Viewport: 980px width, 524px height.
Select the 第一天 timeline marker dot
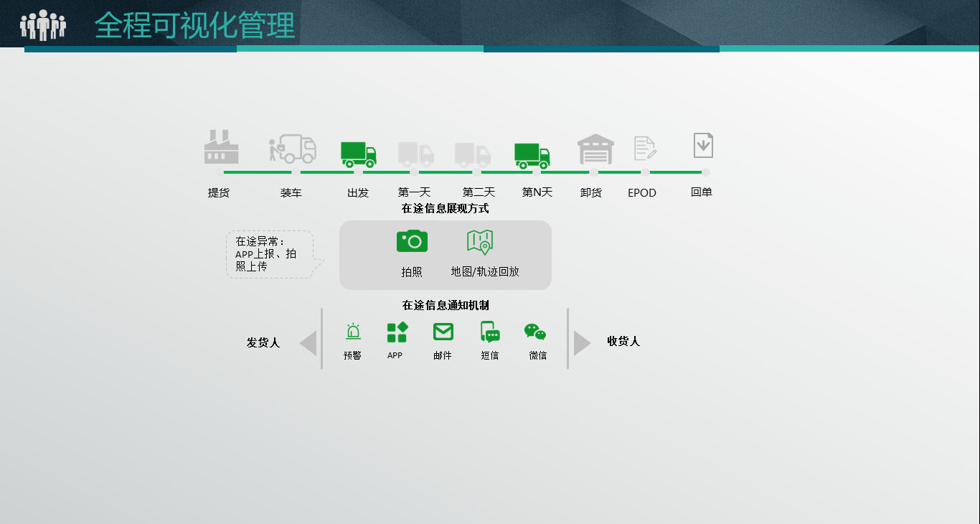(413, 172)
